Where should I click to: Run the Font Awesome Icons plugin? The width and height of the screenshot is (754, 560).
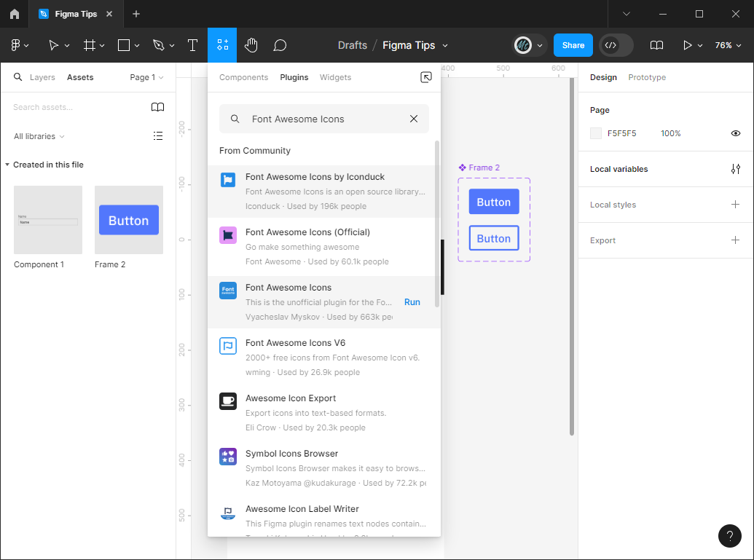412,302
